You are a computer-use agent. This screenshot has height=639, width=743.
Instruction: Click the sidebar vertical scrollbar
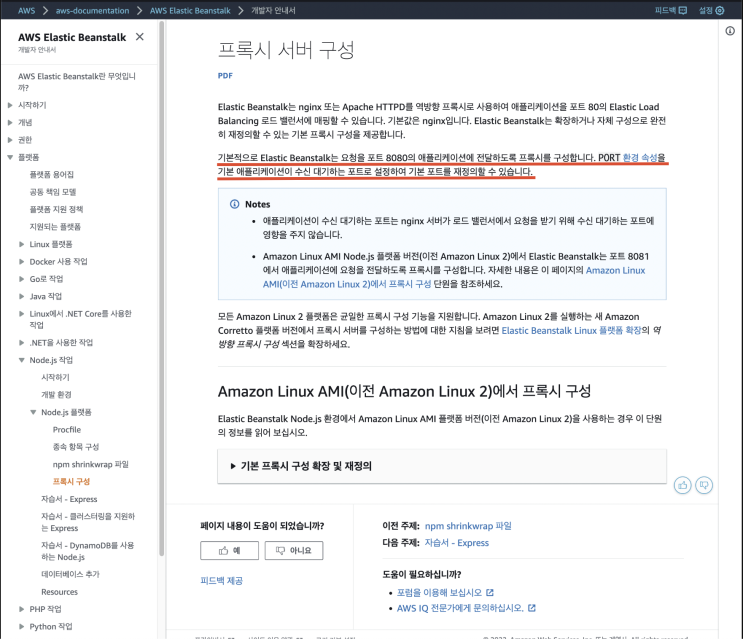(x=162, y=289)
